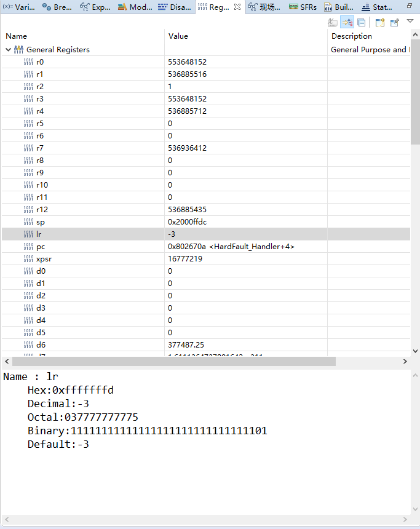Collapse the General Registers tree node
The width and height of the screenshot is (420, 529).
[x=8, y=49]
